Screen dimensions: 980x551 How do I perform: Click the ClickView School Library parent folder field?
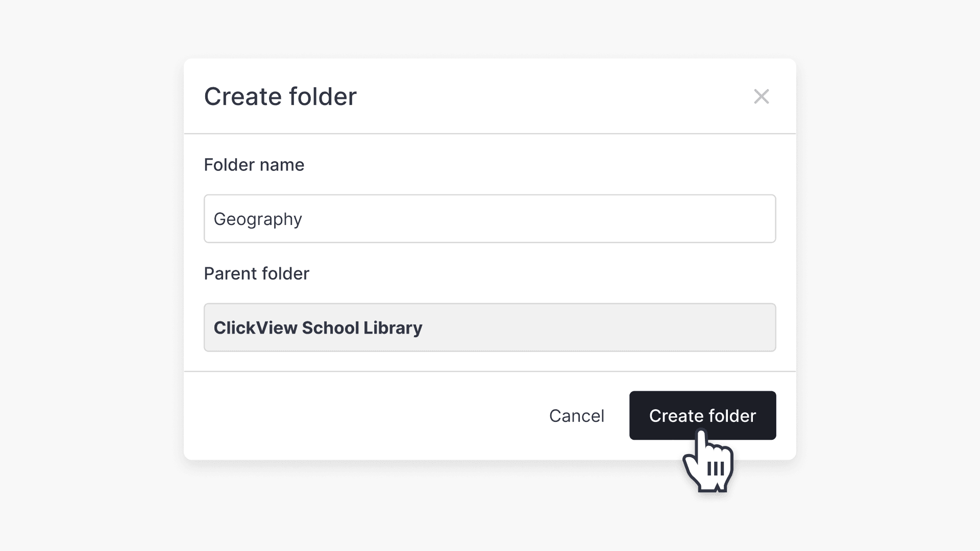[490, 327]
